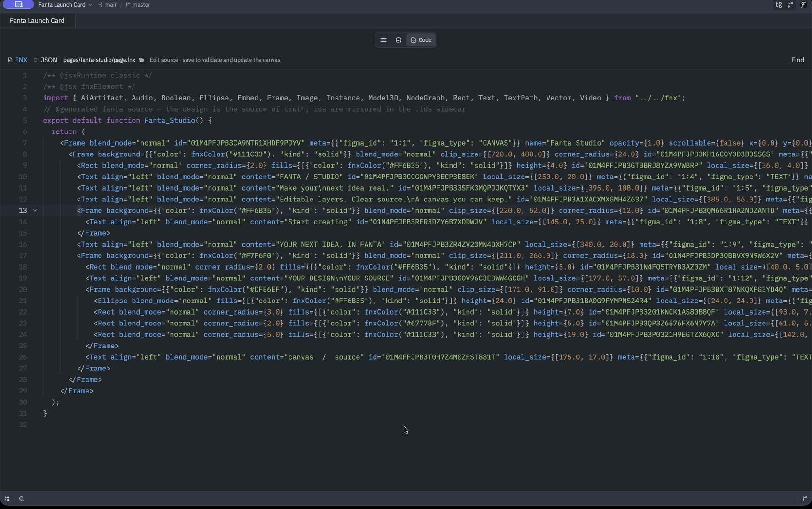Click the purple workspace badge icon
The image size is (812, 509).
click(x=18, y=5)
